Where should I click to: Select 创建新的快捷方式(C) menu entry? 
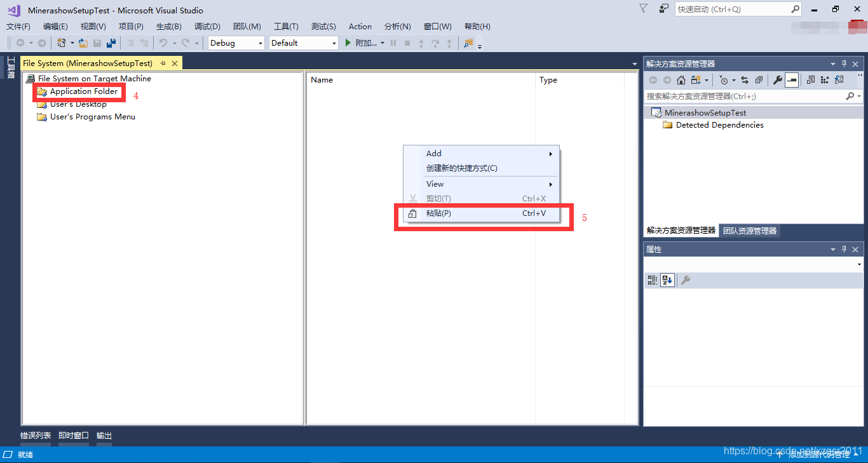[482, 168]
